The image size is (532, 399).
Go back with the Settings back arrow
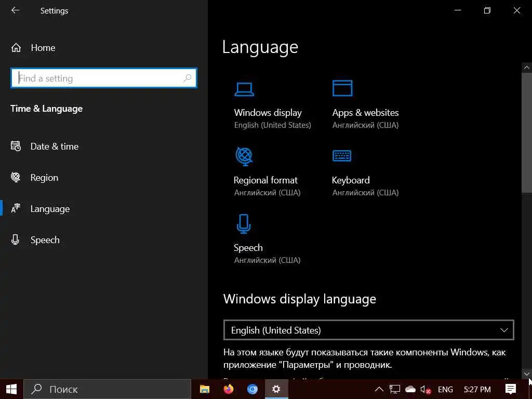click(15, 10)
